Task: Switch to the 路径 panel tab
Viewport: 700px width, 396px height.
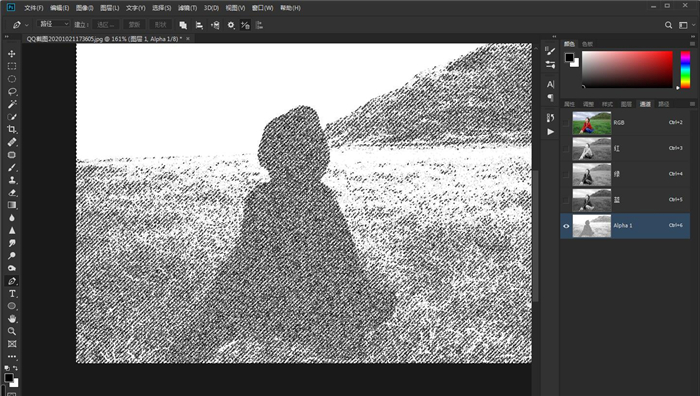Action: pyautogui.click(x=664, y=104)
